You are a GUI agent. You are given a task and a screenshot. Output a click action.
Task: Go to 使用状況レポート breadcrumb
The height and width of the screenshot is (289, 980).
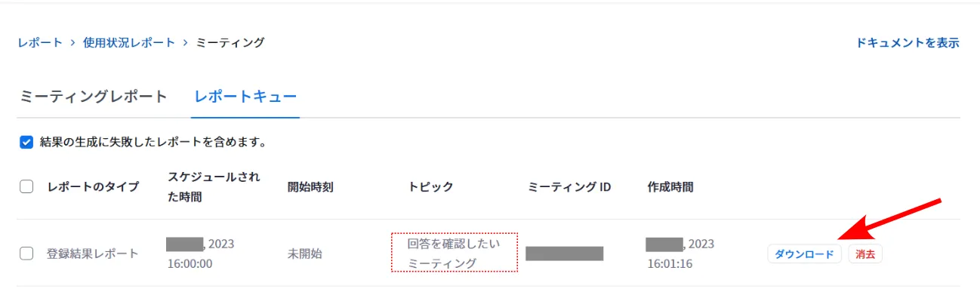click(129, 42)
